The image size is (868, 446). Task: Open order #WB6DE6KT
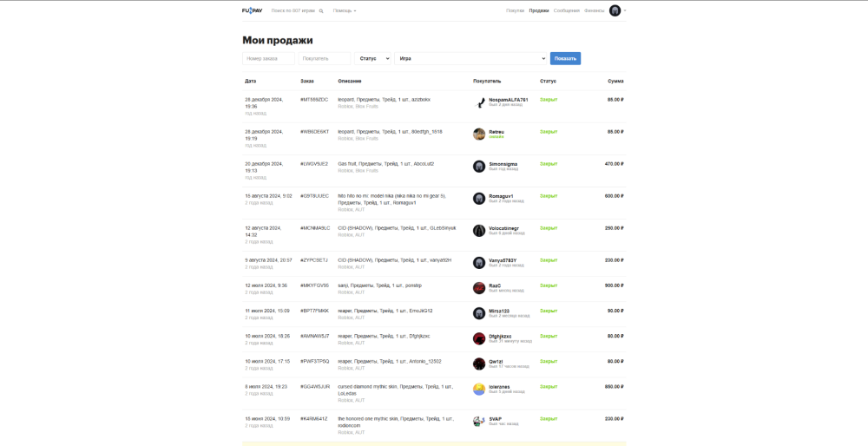pyautogui.click(x=314, y=132)
